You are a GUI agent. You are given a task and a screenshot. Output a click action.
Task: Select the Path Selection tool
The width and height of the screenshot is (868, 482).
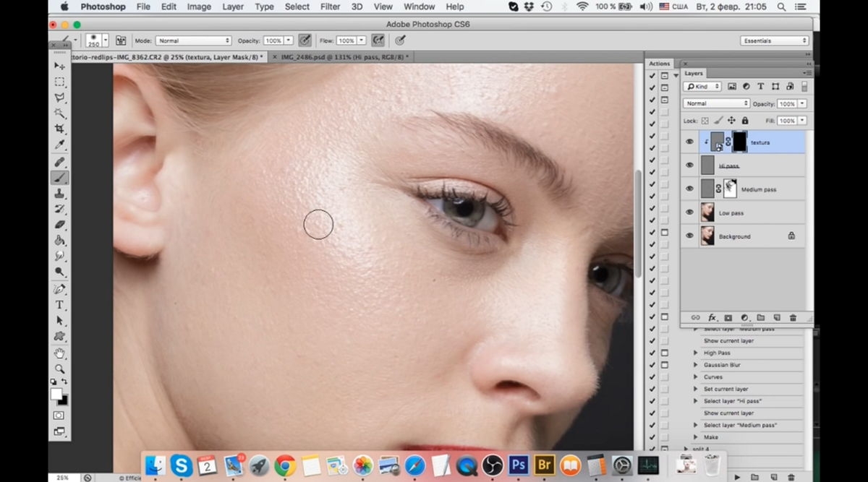point(60,321)
